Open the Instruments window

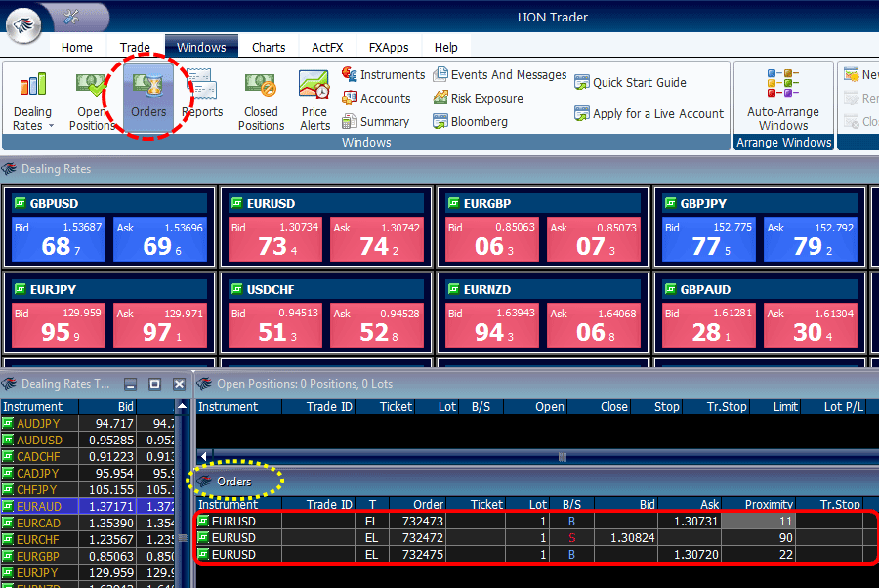click(384, 74)
